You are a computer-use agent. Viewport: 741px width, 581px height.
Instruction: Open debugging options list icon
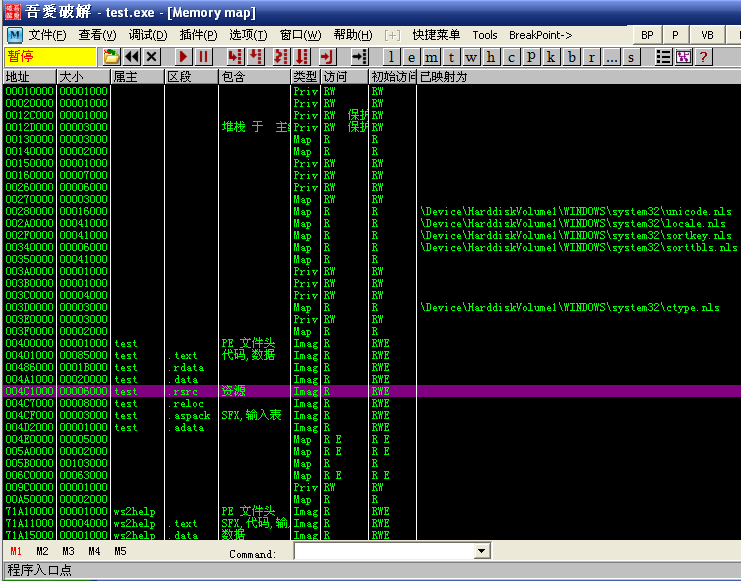[x=663, y=57]
